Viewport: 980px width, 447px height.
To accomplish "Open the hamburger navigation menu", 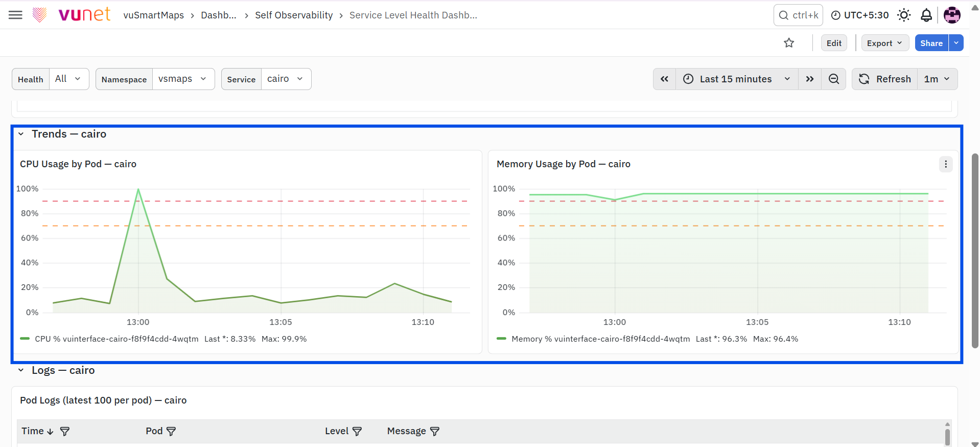I will coord(15,15).
